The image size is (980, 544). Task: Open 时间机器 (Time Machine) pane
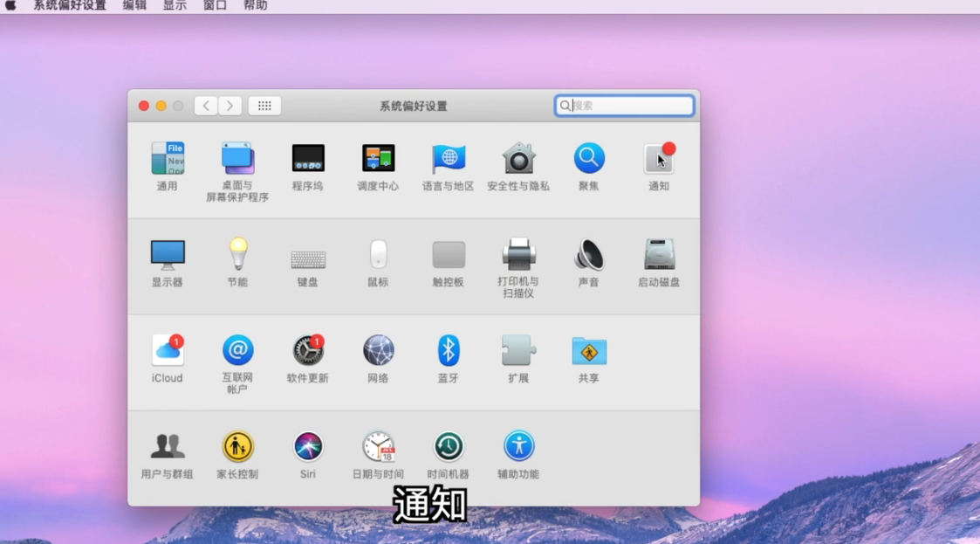coord(449,446)
